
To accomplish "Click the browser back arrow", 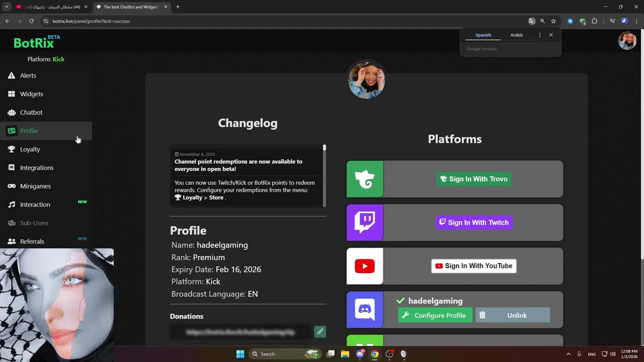I will (7, 21).
